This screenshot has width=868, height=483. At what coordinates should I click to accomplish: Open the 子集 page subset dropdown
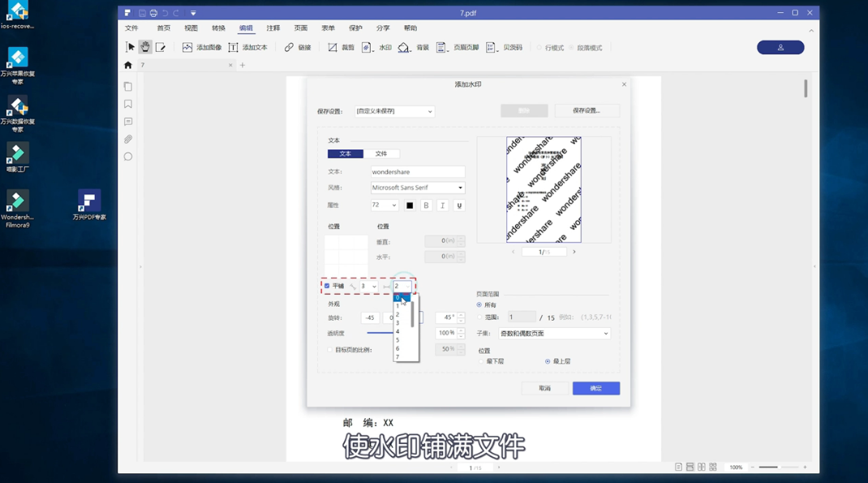[x=554, y=333]
